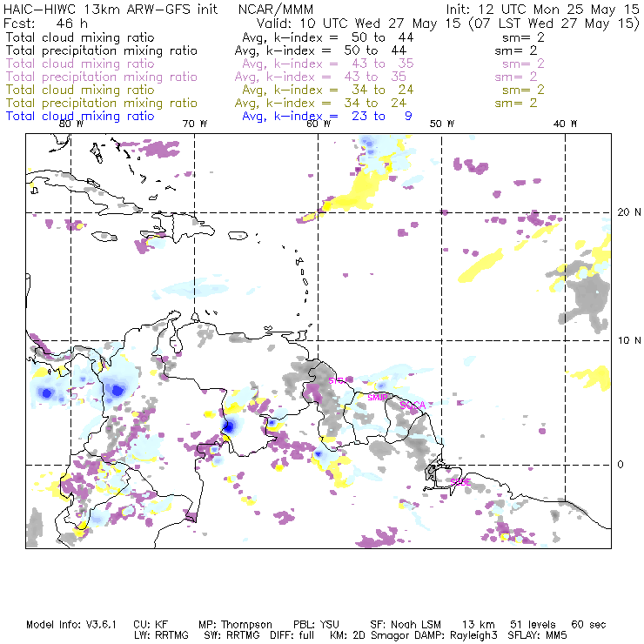Click the blue "Avg, k-index = 23 to 9" text
Screen dimensions: 644x644
click(327, 117)
